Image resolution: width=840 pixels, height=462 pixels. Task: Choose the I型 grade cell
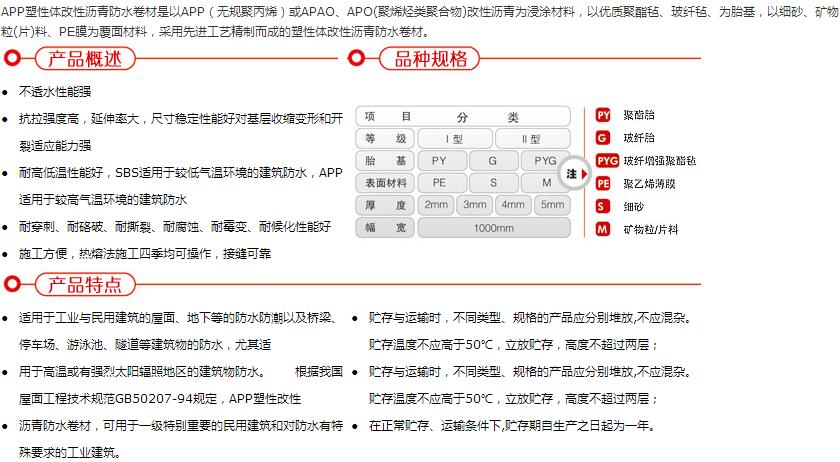pyautogui.click(x=454, y=139)
